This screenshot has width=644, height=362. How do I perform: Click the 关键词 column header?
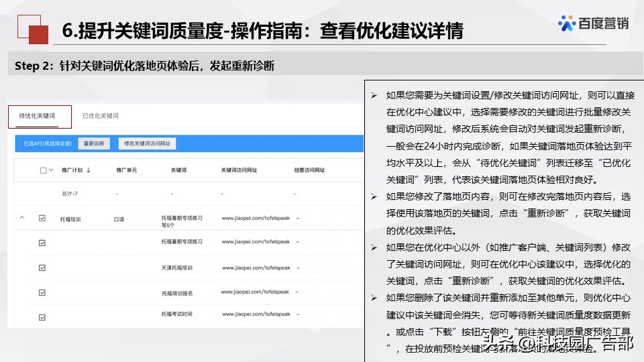[x=178, y=170]
